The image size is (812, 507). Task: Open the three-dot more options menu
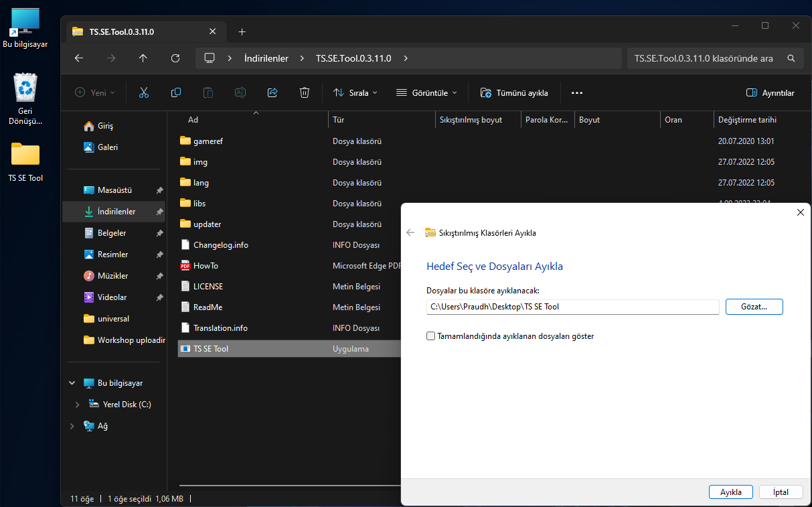point(577,93)
